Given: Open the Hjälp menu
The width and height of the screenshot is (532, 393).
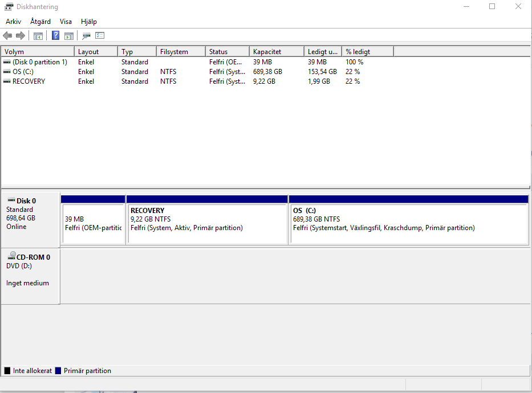Looking at the screenshot, I should (89, 21).
